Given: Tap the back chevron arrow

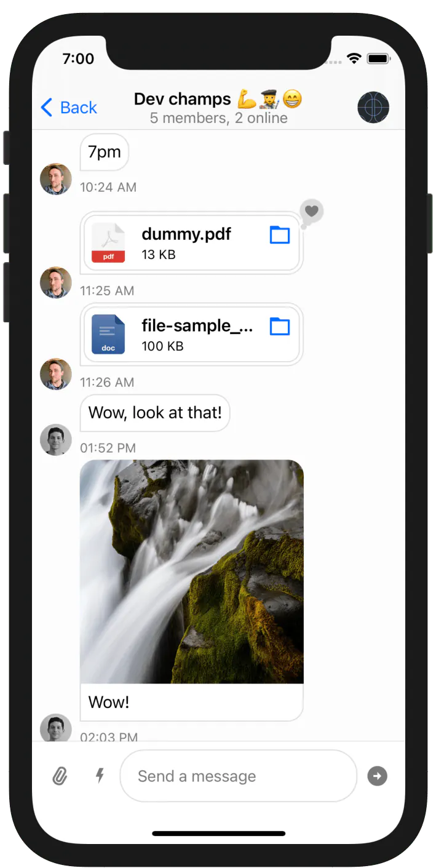Looking at the screenshot, I should [46, 108].
